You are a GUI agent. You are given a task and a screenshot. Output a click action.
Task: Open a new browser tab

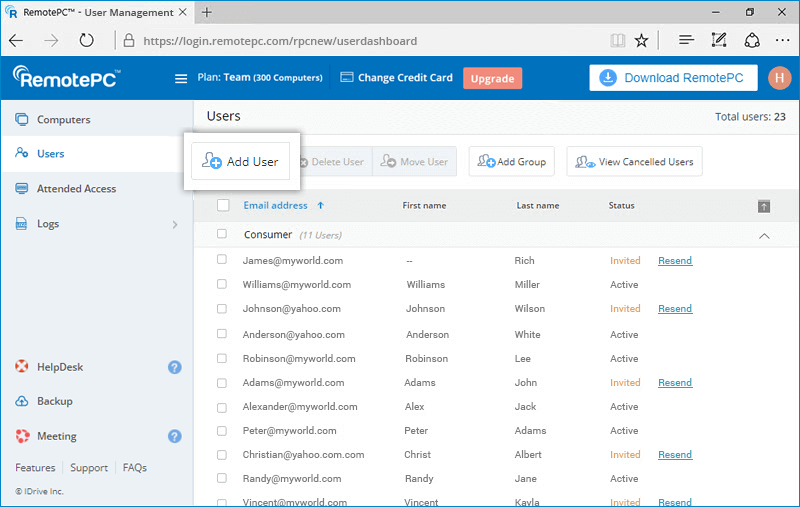[x=207, y=12]
